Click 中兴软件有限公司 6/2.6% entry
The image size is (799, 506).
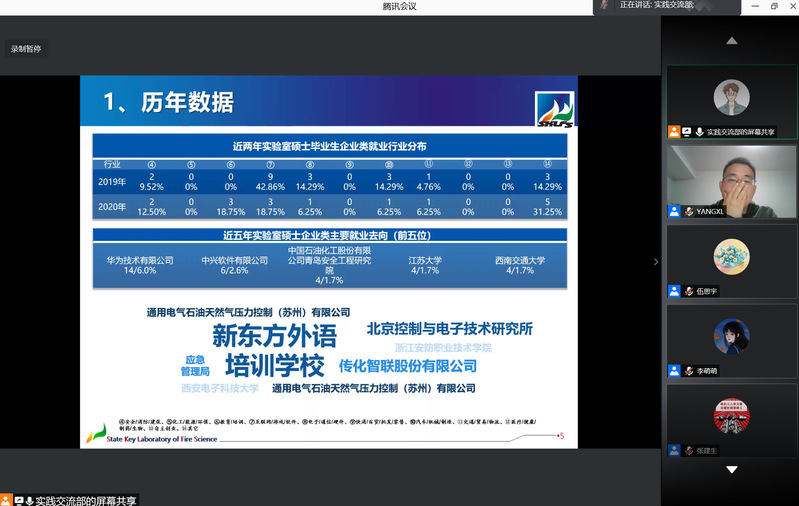point(234,265)
